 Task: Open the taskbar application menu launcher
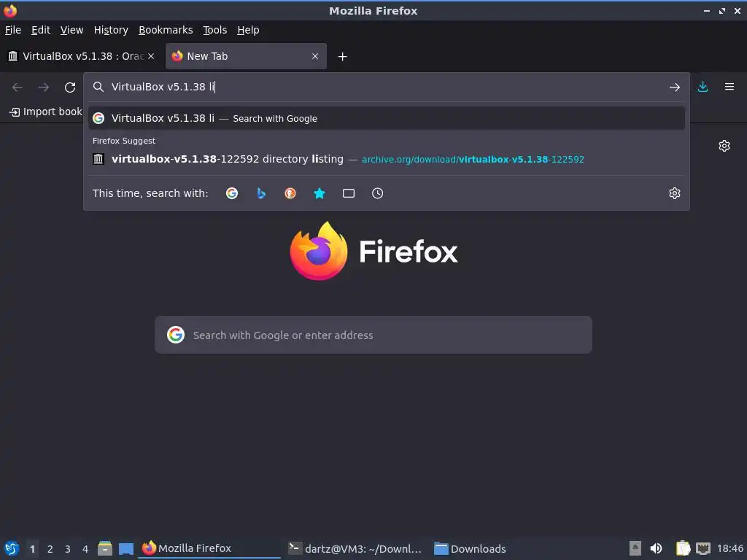coord(11,548)
